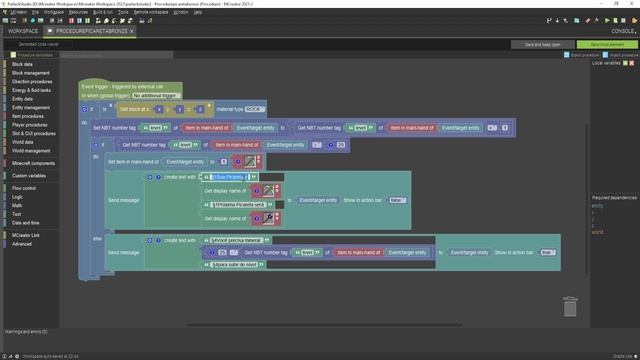
Task: Click the down-arrow icon in the right toolbar
Action: coord(557,20)
